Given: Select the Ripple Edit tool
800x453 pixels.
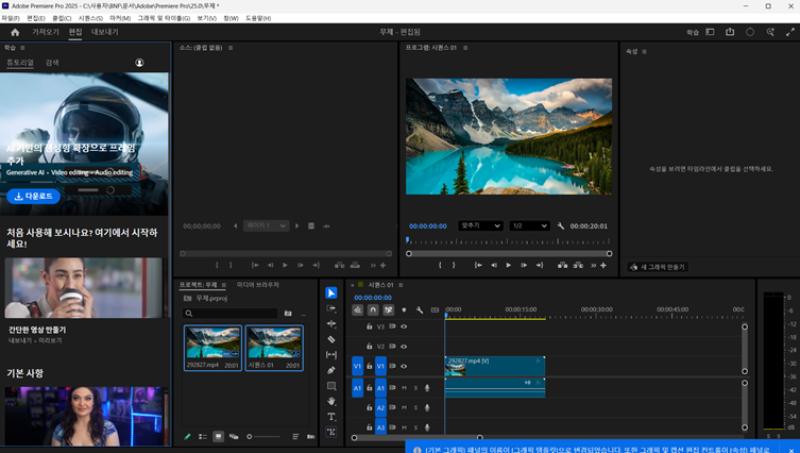Looking at the screenshot, I should (331, 324).
